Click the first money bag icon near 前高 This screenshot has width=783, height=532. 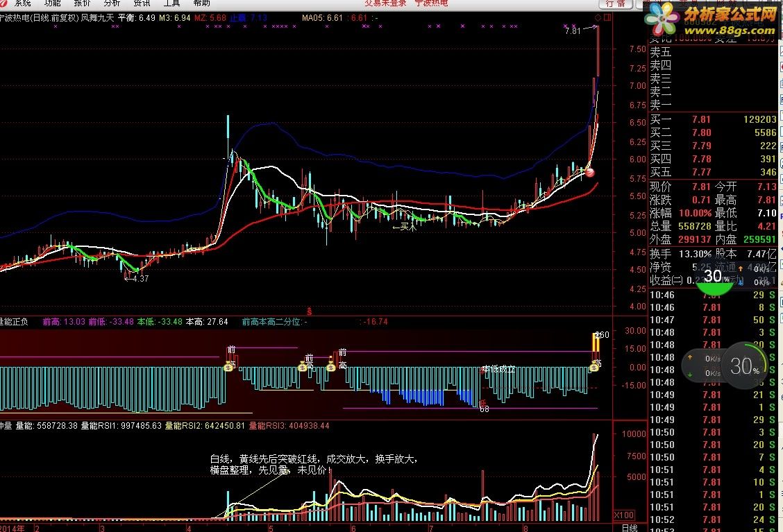(x=228, y=368)
